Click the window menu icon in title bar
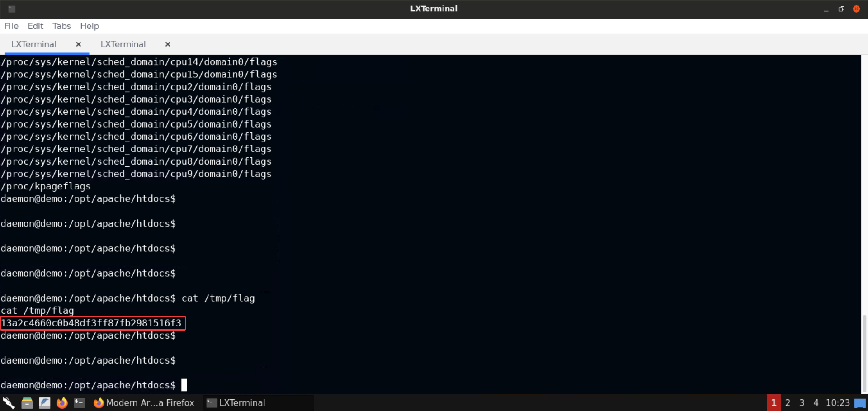Image resolution: width=868 pixels, height=411 pixels. point(12,9)
